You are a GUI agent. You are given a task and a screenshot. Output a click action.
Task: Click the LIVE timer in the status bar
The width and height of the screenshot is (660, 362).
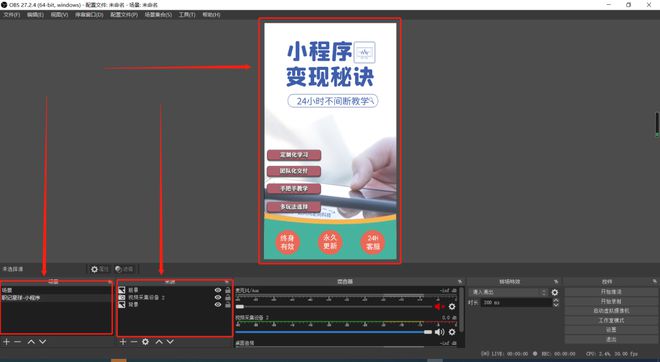point(504,354)
